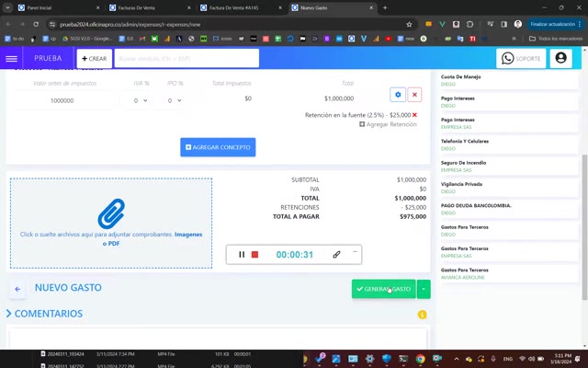This screenshot has height=368, width=588.
Task: Open Todos los marcadores folder
Action: click(x=556, y=39)
